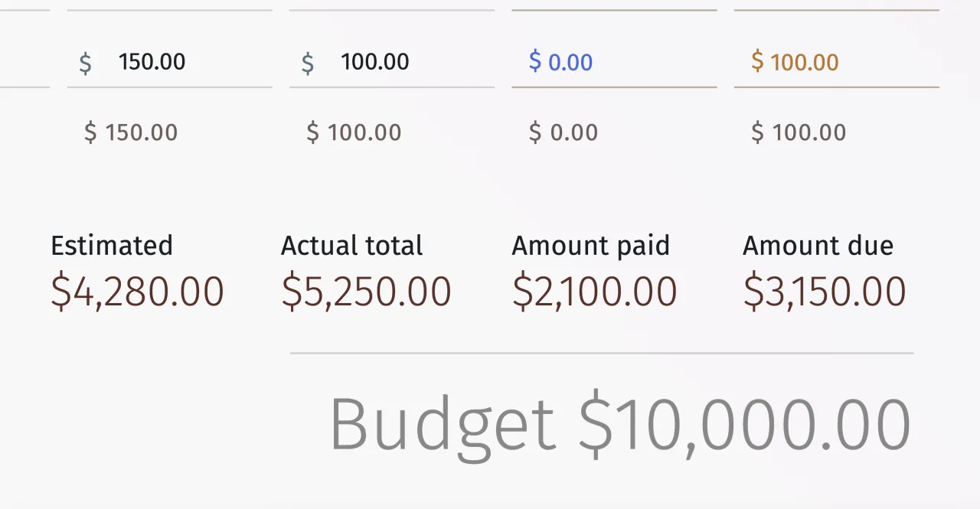Click the dollar sign beside the black 100.00 input
The height and width of the screenshot is (509, 980).
pos(308,63)
